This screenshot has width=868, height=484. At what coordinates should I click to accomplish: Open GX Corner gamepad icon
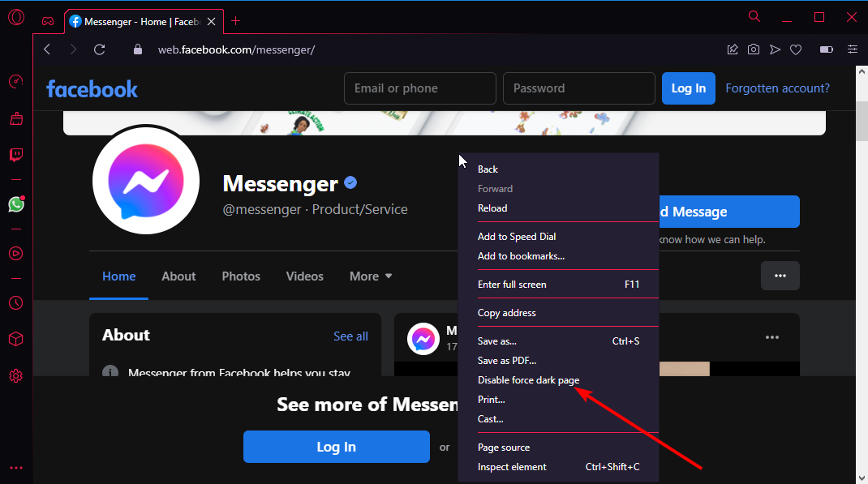pyautogui.click(x=48, y=22)
